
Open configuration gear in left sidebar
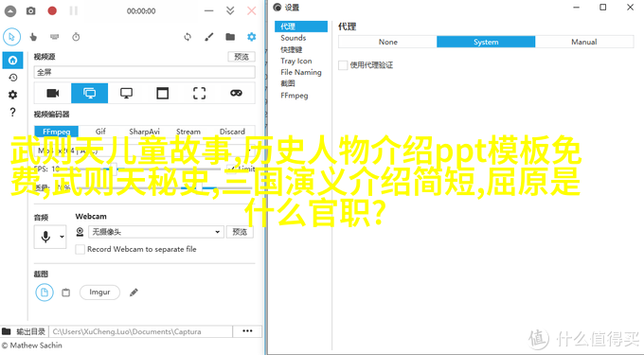tap(12, 95)
